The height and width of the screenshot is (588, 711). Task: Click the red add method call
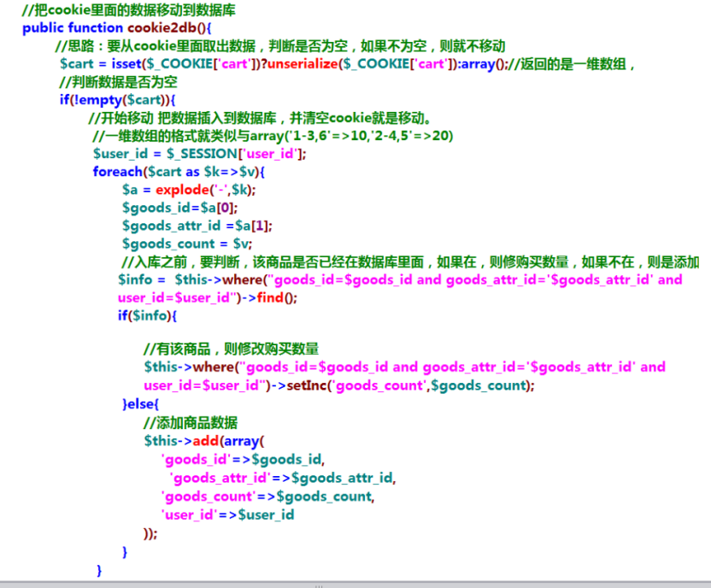pos(204,441)
